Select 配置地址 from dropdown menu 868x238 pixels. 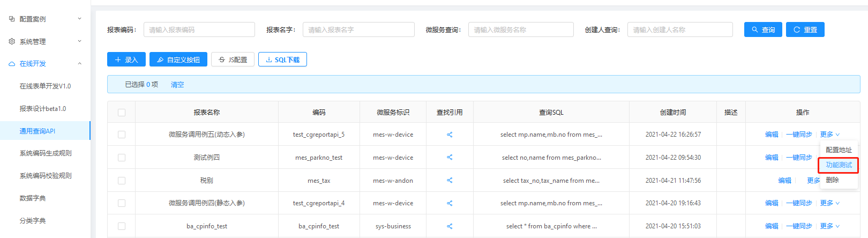click(839, 150)
